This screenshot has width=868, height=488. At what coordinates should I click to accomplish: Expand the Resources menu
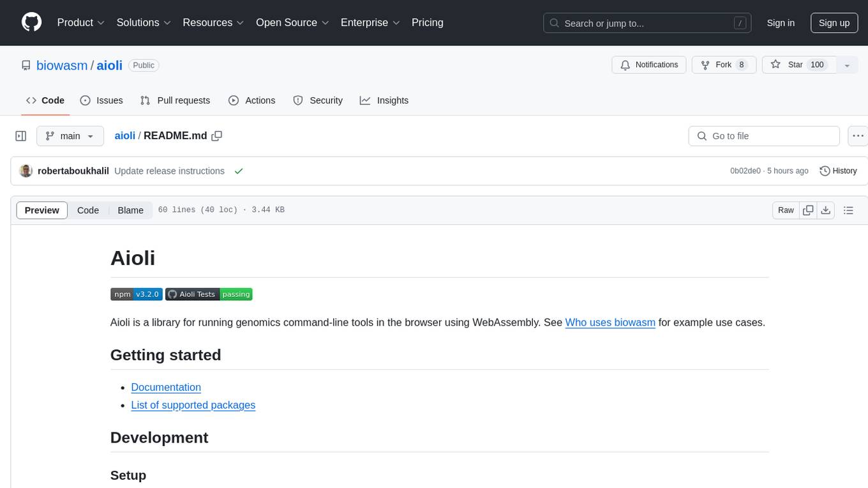[213, 22]
